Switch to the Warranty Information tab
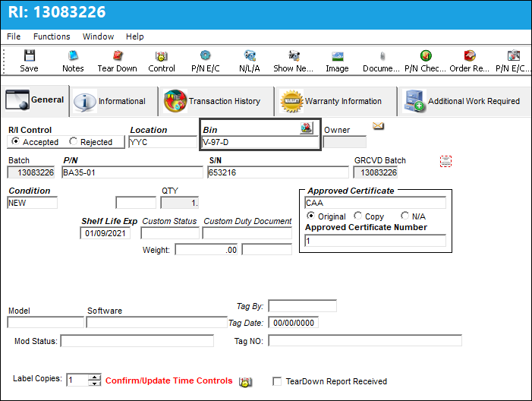Viewport: 532px width, 401px height. pos(335,101)
